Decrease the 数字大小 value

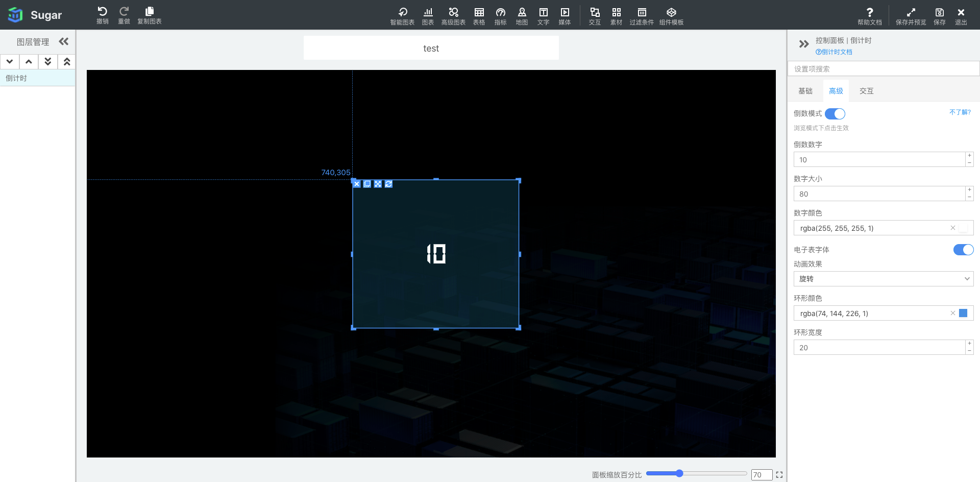pyautogui.click(x=969, y=197)
